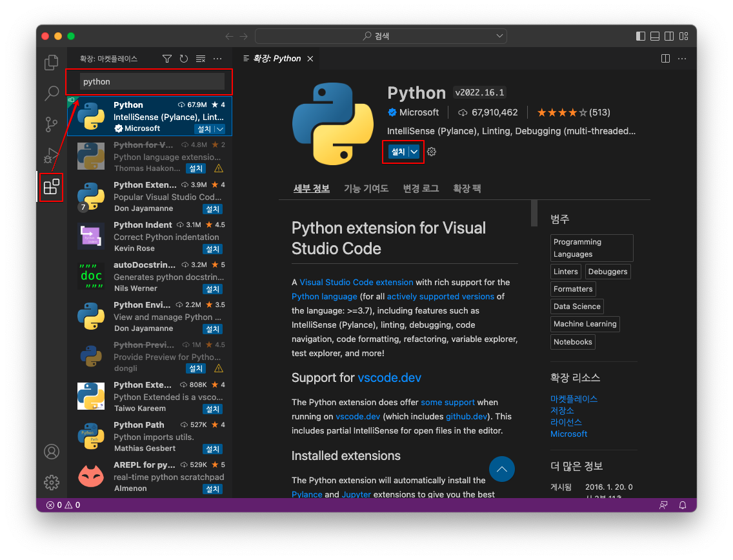The width and height of the screenshot is (733, 560).
Task: Click the star rating (513) on detail page
Action: (574, 113)
